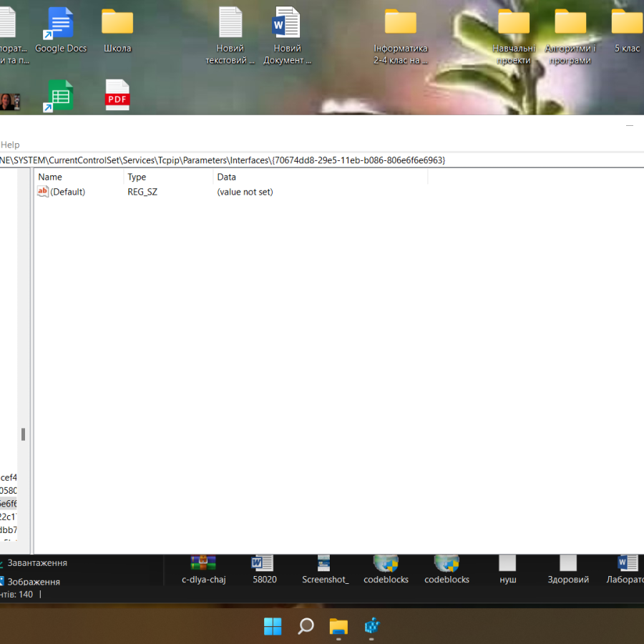The height and width of the screenshot is (644, 644).
Task: Click the Data column header
Action: 227,177
